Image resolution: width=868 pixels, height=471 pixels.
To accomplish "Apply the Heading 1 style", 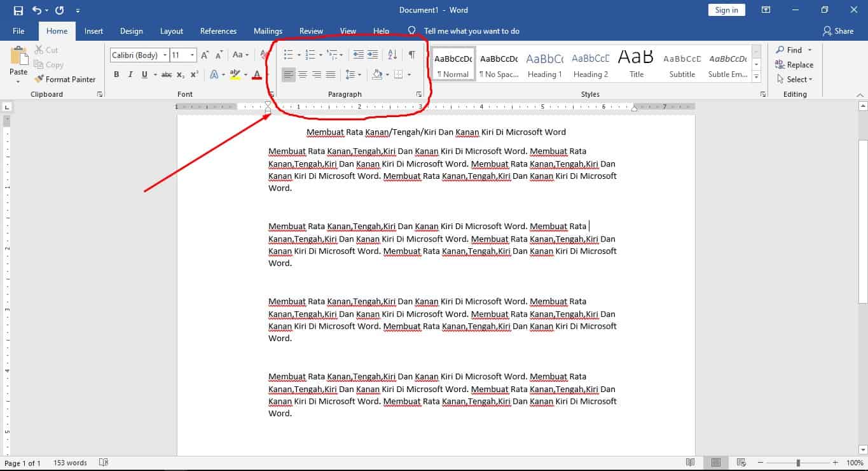I will 545,64.
